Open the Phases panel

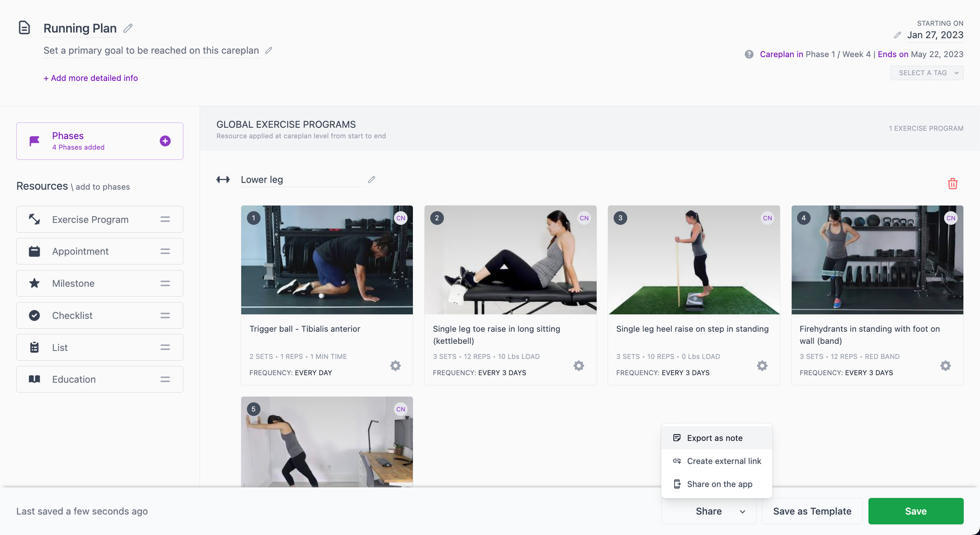tap(100, 141)
